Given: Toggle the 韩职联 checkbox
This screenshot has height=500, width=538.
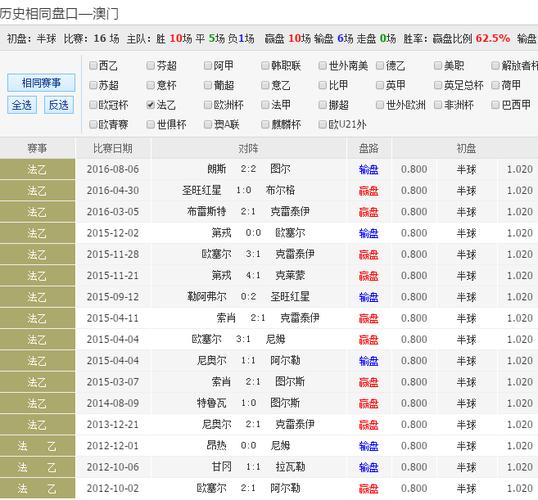Looking at the screenshot, I should point(265,65).
